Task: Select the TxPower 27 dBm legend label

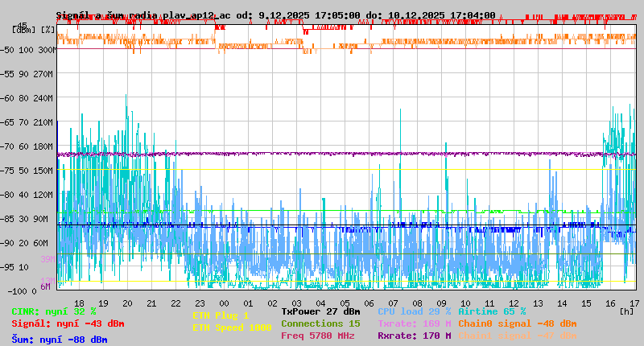Action: (320, 311)
